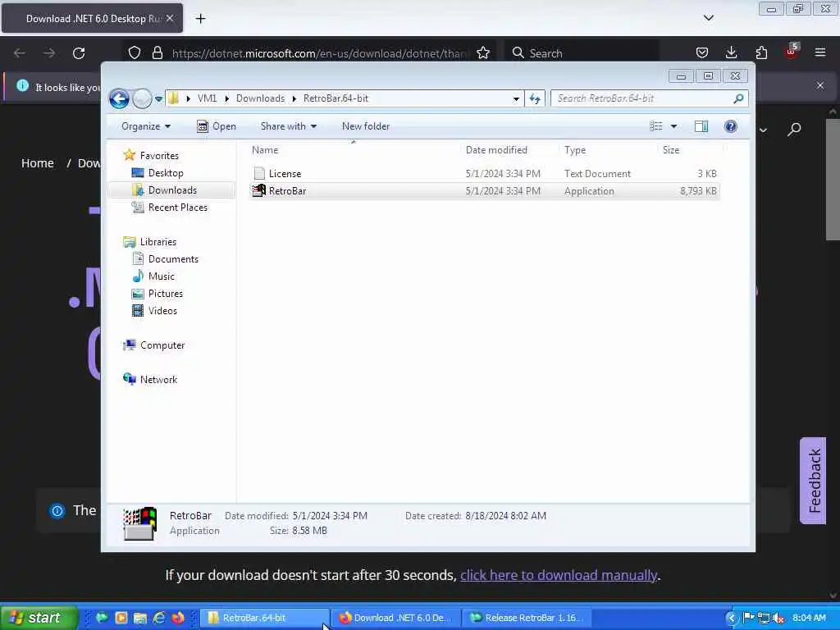Image resolution: width=840 pixels, height=630 pixels.
Task: Click the RetroBar icon in the details pane
Action: (x=139, y=523)
